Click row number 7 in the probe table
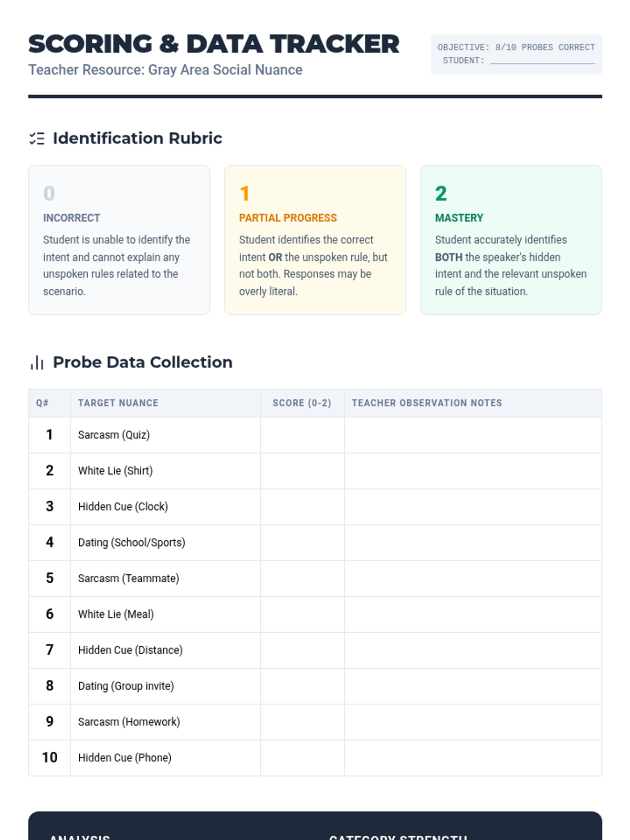The height and width of the screenshot is (840, 630). point(49,650)
